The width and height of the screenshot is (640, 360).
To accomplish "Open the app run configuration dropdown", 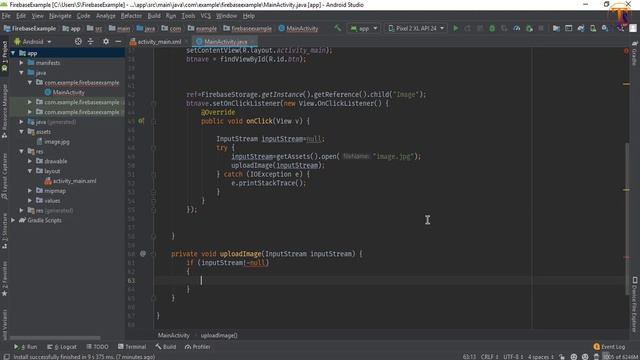I will (364, 28).
